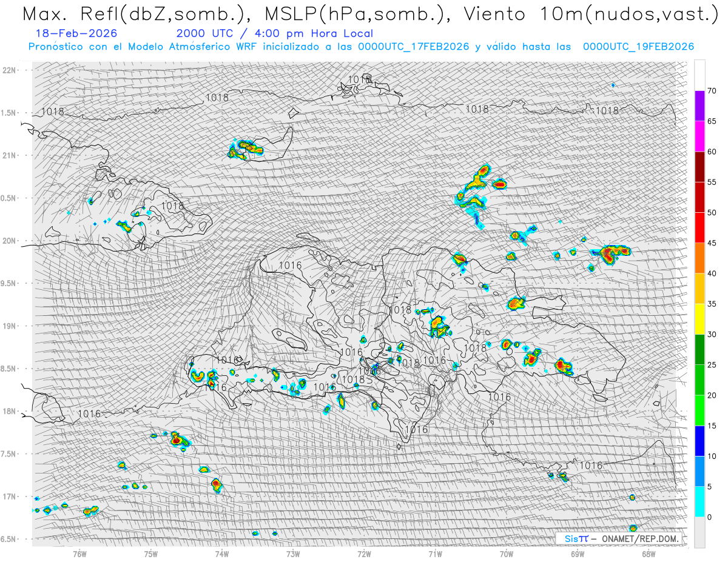Select the '71W' longitude label
728x562 pixels.
click(x=435, y=553)
